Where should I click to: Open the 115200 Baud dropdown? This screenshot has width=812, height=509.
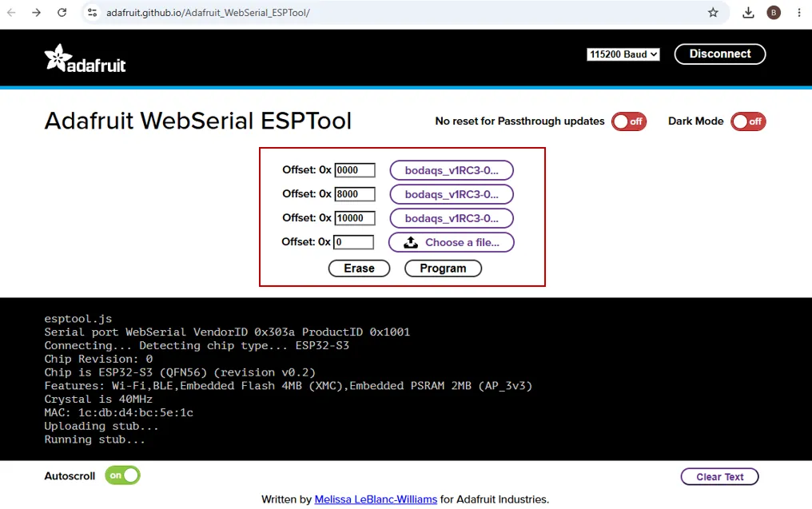coord(623,54)
